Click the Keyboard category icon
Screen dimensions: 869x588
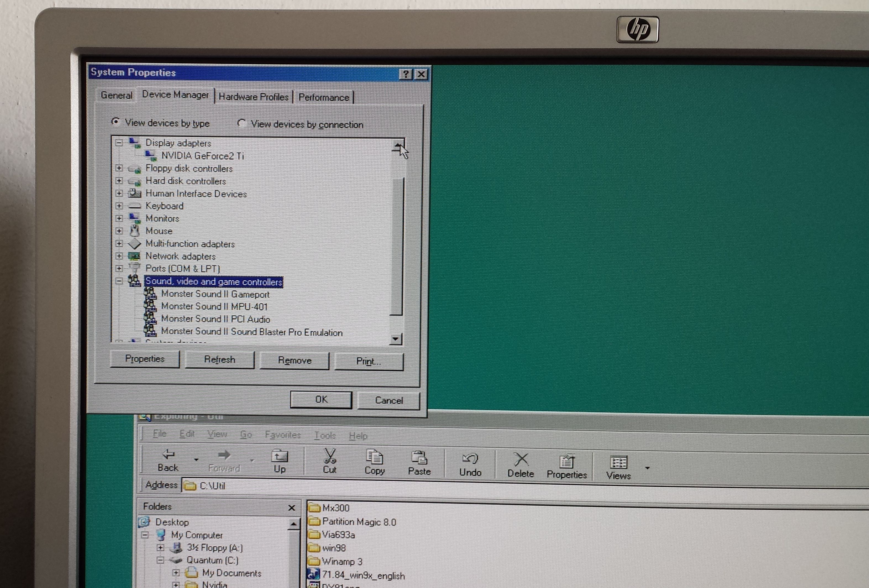click(135, 206)
